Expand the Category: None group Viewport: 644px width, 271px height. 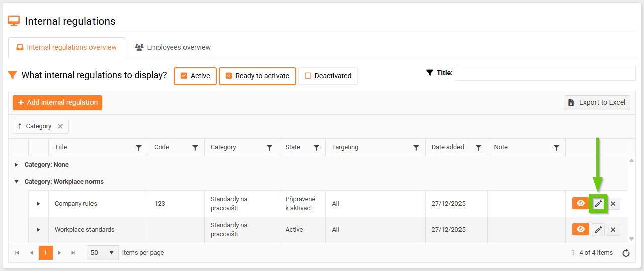tap(16, 165)
